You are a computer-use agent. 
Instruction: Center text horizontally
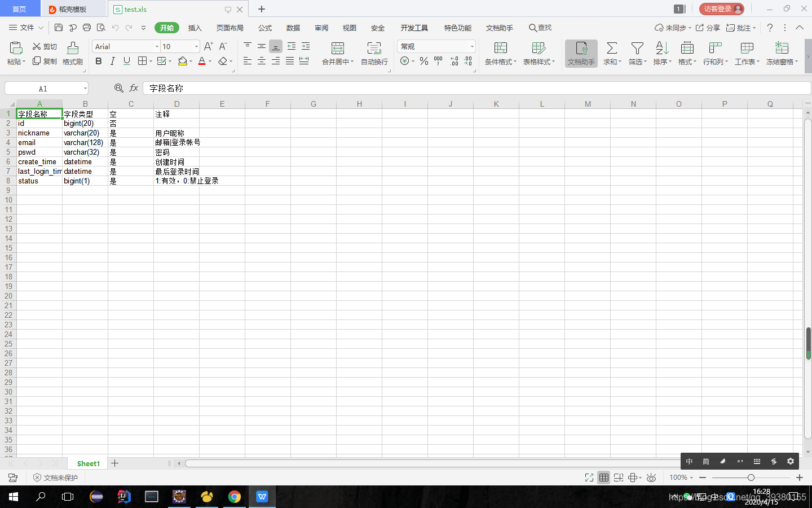pos(262,61)
